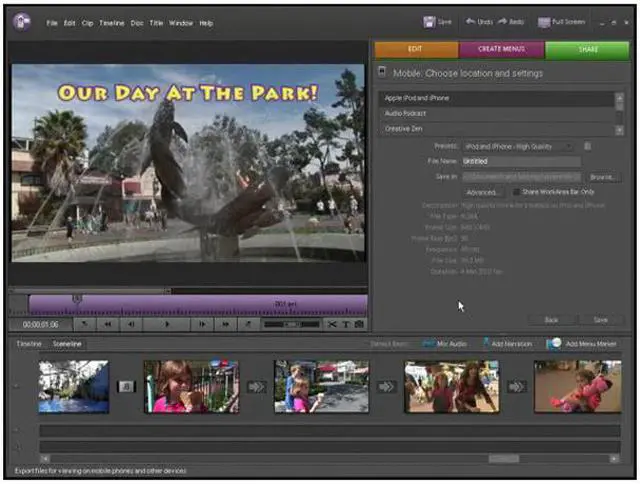Click transition arrow after the two kids clip

pos(386,386)
